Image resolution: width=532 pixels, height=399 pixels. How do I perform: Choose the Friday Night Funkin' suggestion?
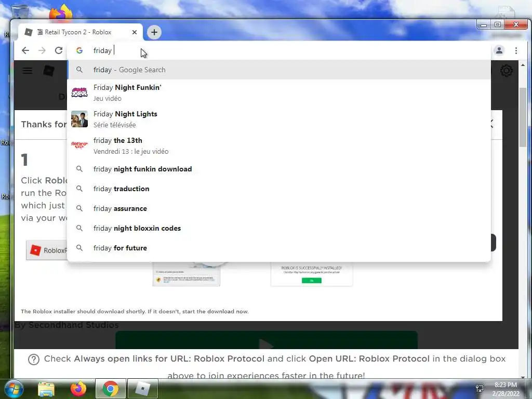279,92
